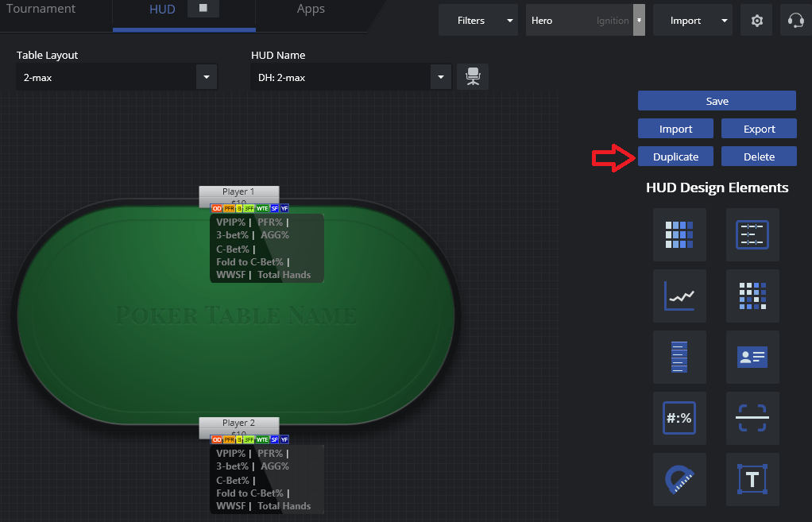Viewport: 812px width, 522px height.
Task: Switch to the Apps tab
Action: point(311,9)
